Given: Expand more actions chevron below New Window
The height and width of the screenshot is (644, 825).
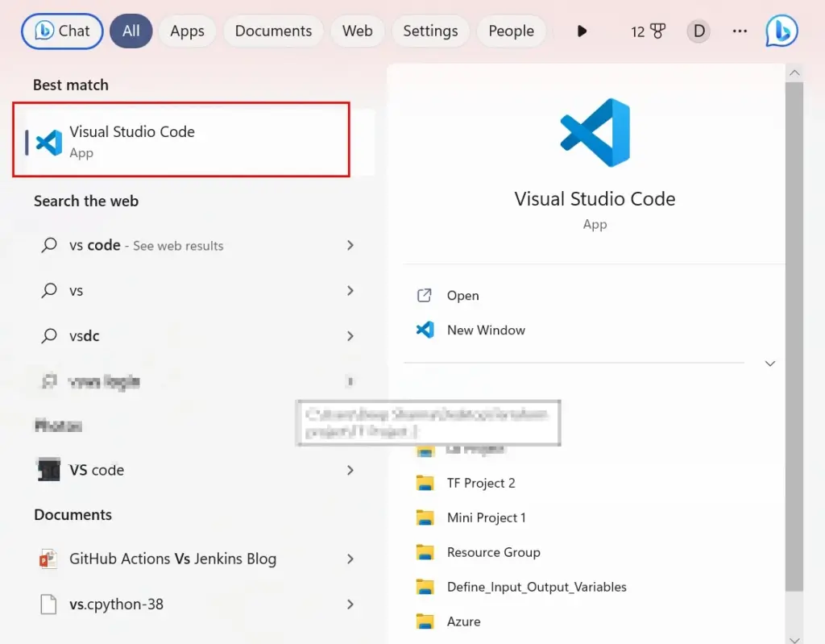Looking at the screenshot, I should click(x=770, y=364).
